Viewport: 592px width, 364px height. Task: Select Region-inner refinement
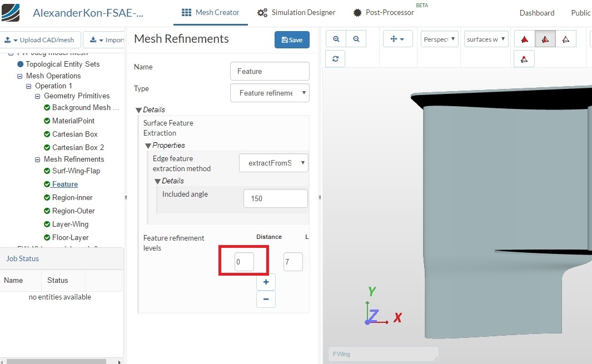pos(72,197)
